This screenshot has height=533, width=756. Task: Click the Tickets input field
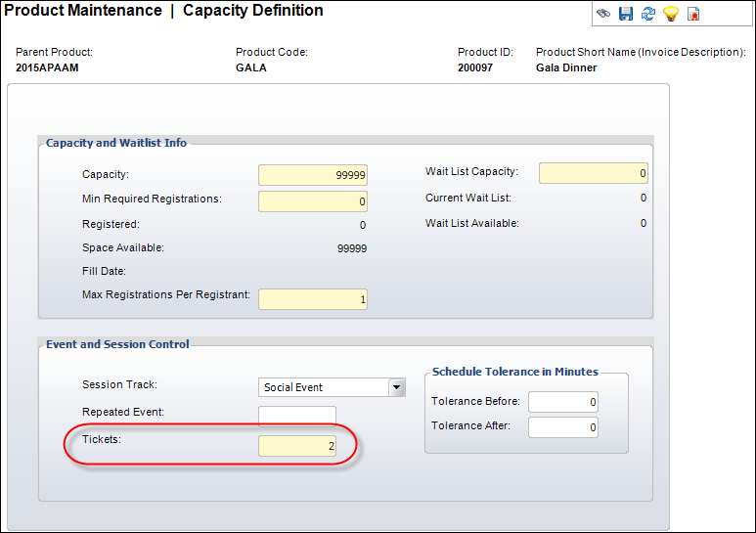297,446
